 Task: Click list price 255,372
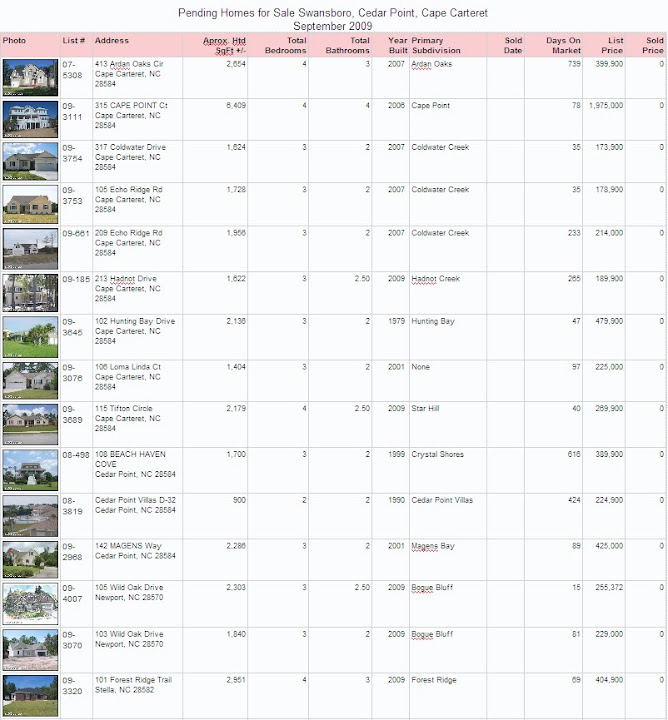click(609, 587)
